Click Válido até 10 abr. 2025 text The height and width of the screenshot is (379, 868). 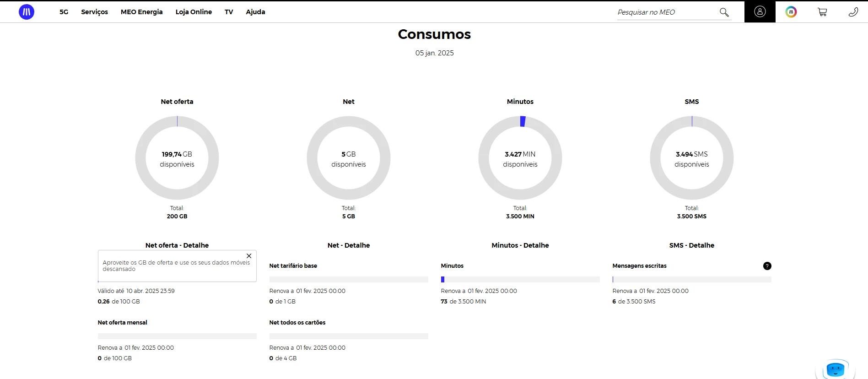136,291
